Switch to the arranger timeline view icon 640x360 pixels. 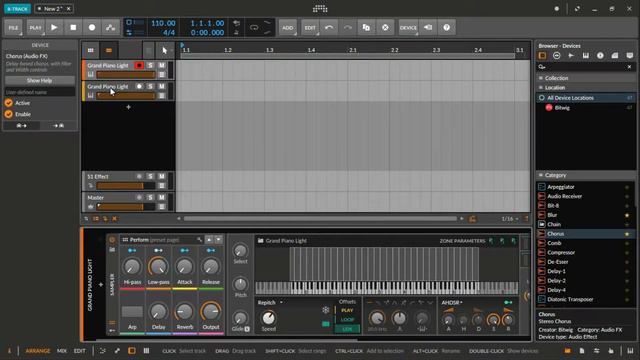point(109,50)
